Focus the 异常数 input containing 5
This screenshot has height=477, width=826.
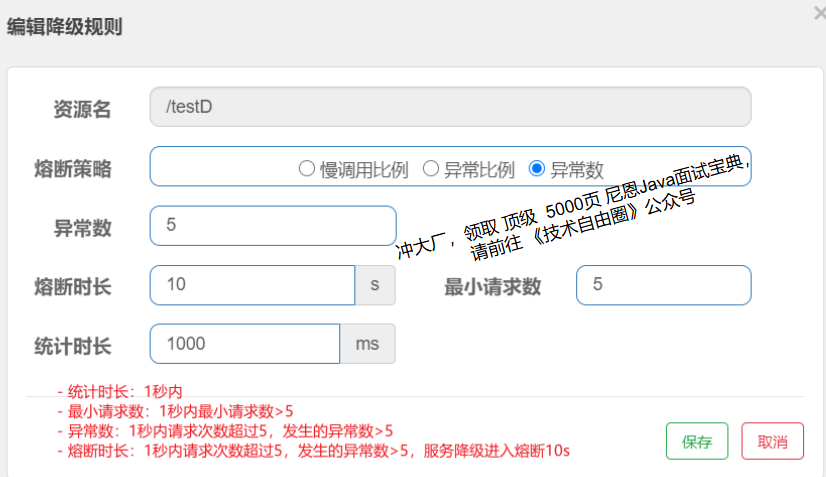coord(273,226)
